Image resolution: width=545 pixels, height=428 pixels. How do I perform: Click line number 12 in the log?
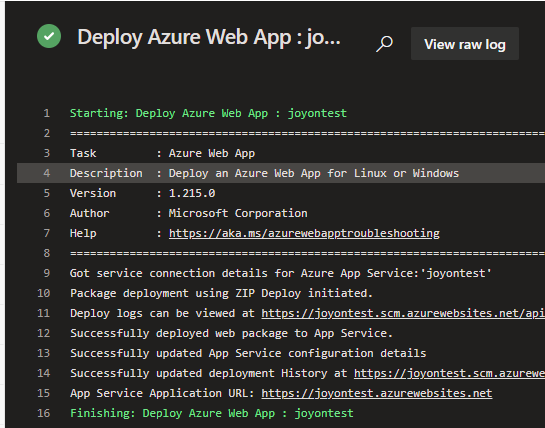coord(44,333)
